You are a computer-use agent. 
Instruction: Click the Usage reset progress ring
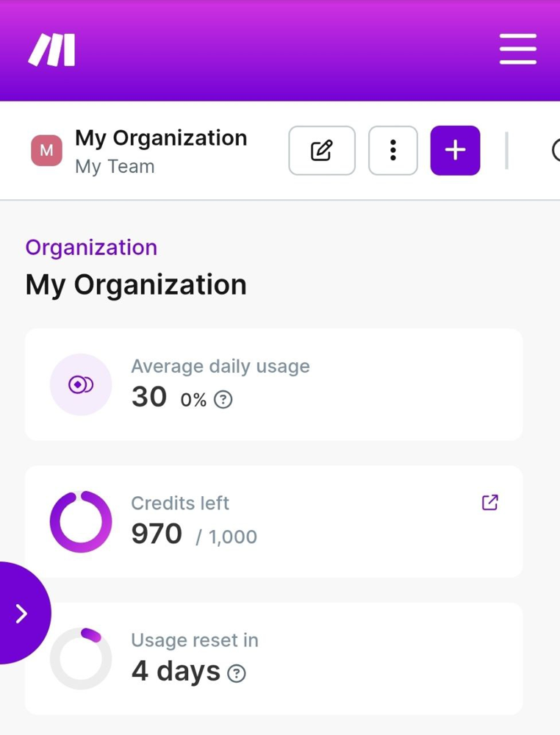click(x=81, y=658)
